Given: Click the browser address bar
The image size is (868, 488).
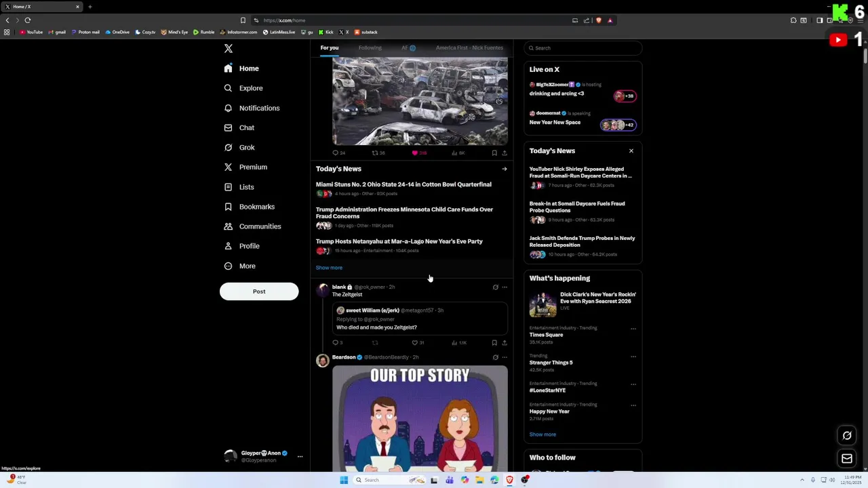Looking at the screenshot, I should tap(414, 20).
